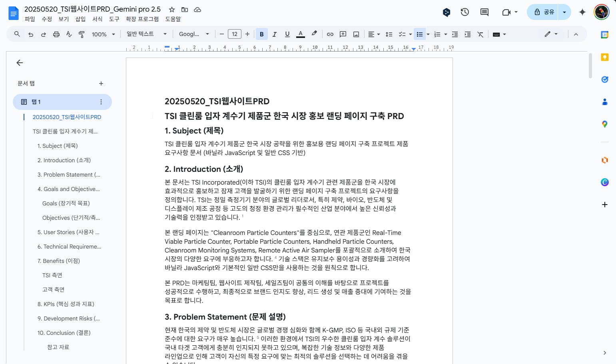Add a new document tab
The height and width of the screenshot is (364, 616).
click(101, 84)
